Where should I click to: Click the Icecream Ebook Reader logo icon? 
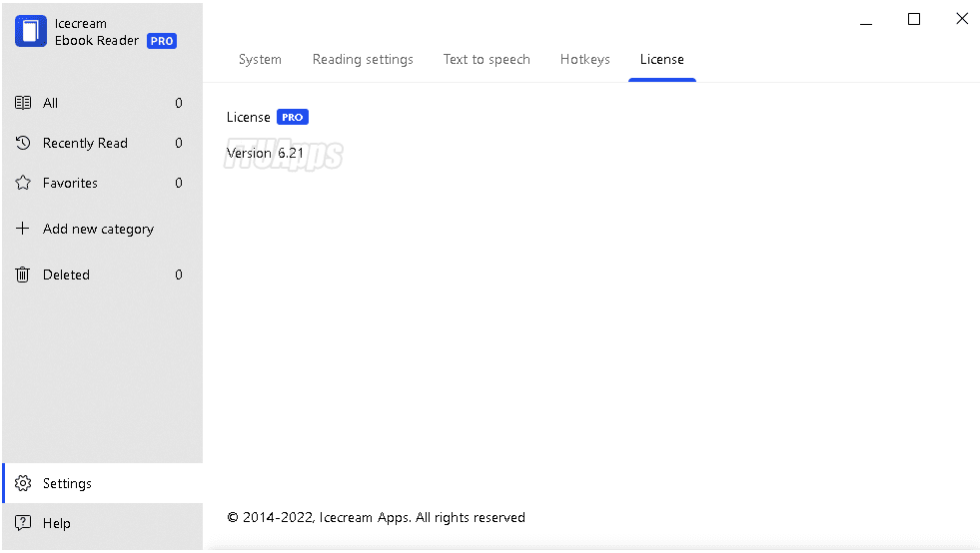pyautogui.click(x=31, y=31)
